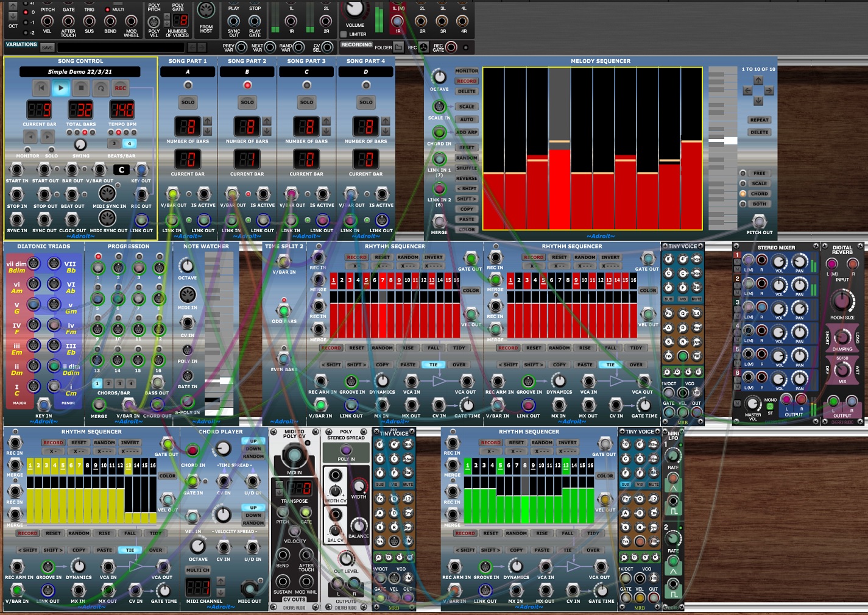Click the Key In jack on Diatonic Triads

(x=43, y=405)
